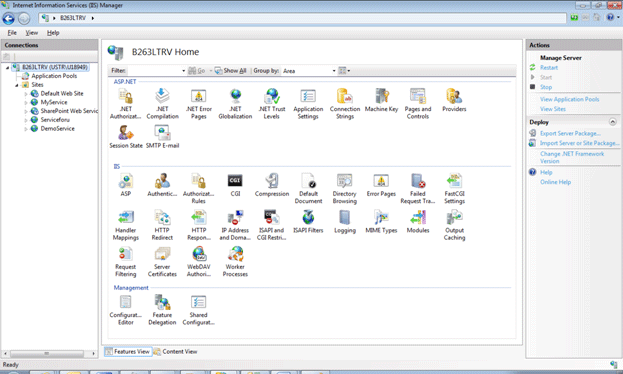Open IIS Error Pages feature

point(381,185)
